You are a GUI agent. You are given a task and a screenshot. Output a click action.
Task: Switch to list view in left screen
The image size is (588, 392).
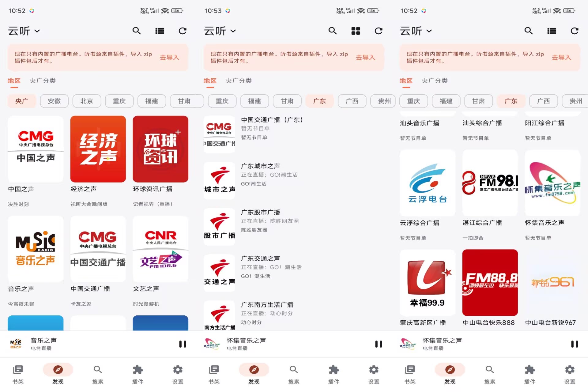coord(160,31)
